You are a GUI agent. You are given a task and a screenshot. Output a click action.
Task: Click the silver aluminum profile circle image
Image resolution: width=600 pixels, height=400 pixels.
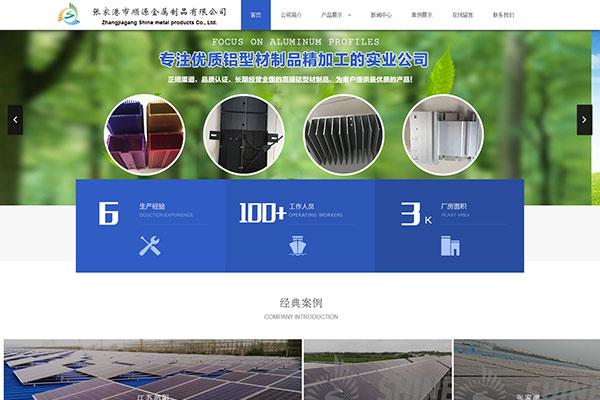click(443, 135)
